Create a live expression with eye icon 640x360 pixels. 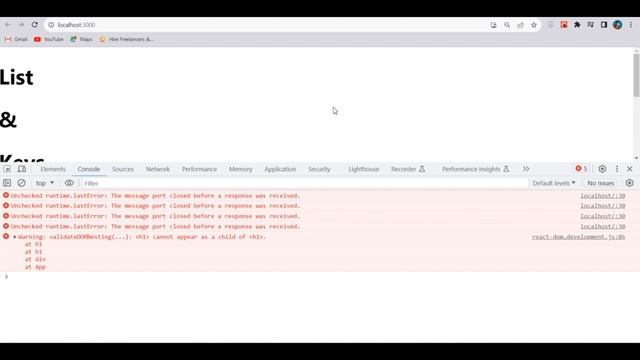tap(69, 183)
